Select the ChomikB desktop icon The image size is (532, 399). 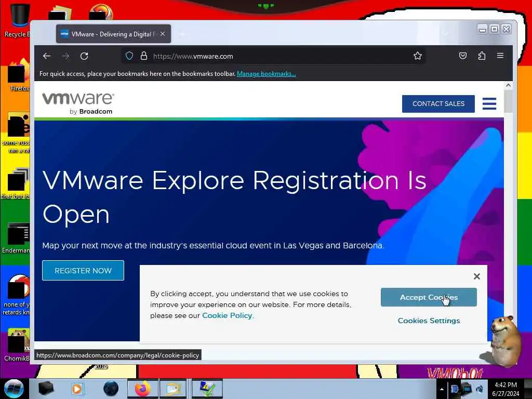tap(18, 344)
